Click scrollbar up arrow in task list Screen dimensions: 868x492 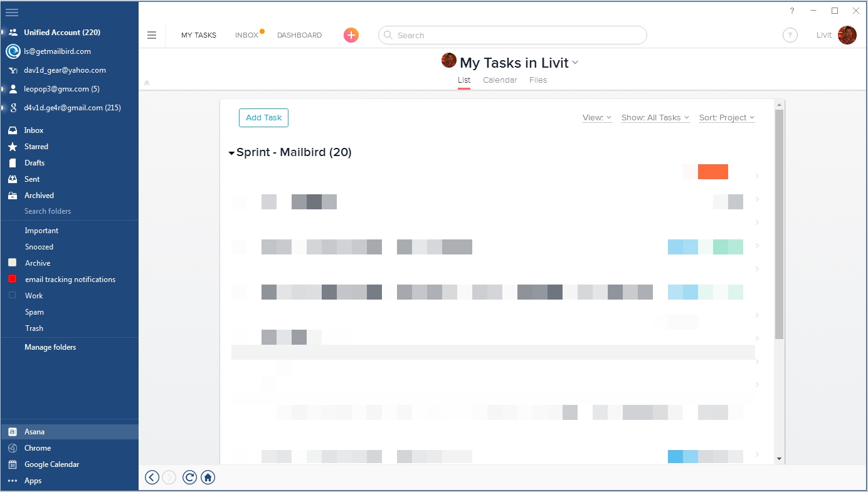(x=779, y=105)
